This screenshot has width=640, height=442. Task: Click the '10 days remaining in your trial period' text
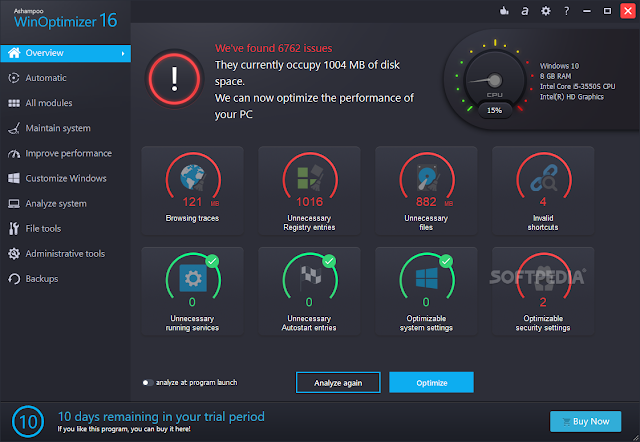point(161,416)
